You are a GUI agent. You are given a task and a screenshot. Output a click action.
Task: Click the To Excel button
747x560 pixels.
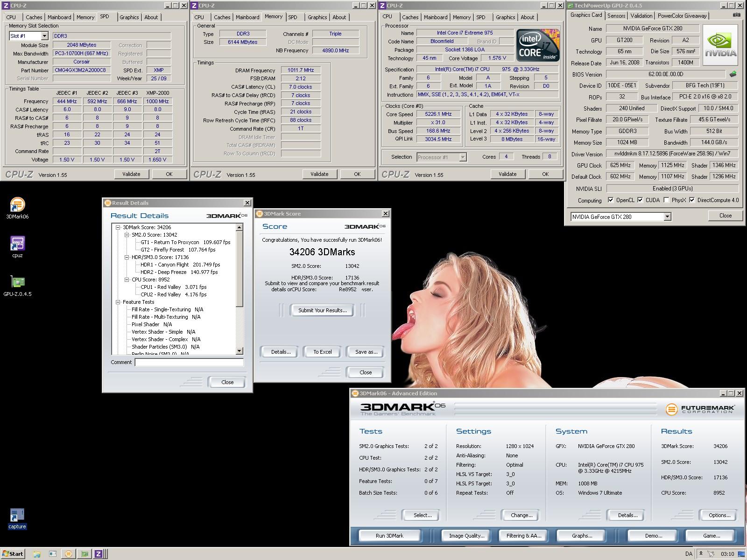[322, 352]
